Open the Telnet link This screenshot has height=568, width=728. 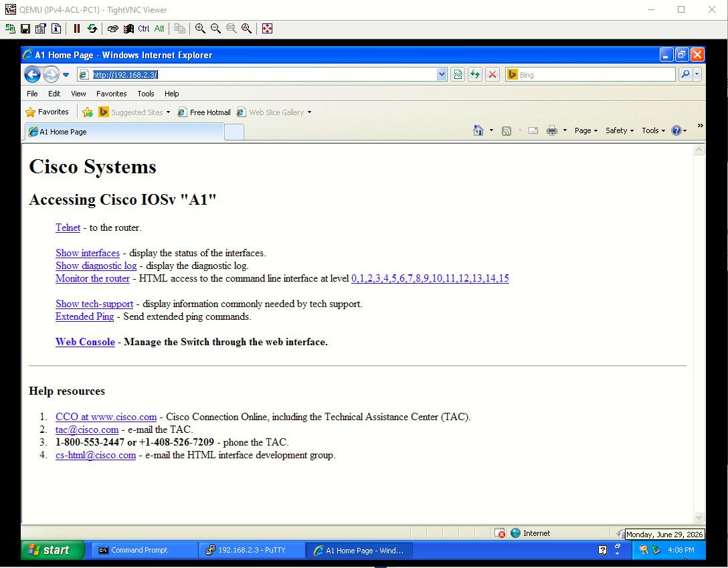point(68,228)
